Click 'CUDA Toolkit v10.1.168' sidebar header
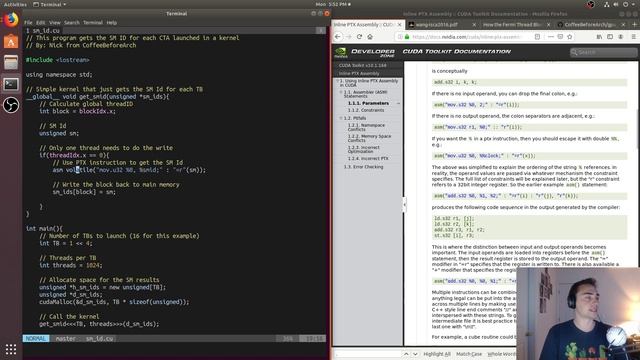The image size is (640, 360). [x=362, y=65]
